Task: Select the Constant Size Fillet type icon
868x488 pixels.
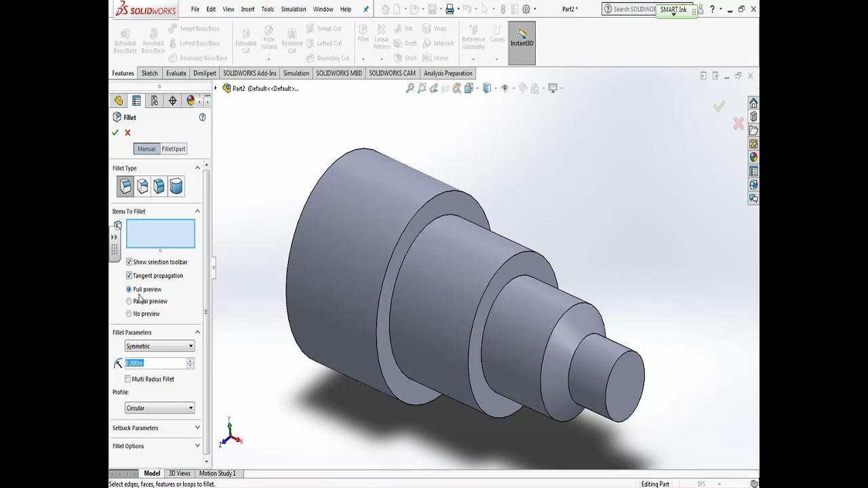Action: click(125, 186)
